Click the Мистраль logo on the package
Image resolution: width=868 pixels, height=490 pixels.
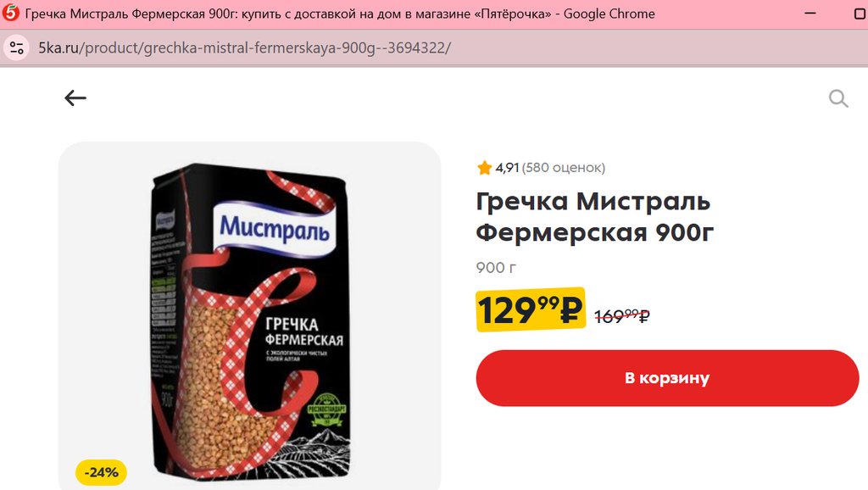[274, 229]
